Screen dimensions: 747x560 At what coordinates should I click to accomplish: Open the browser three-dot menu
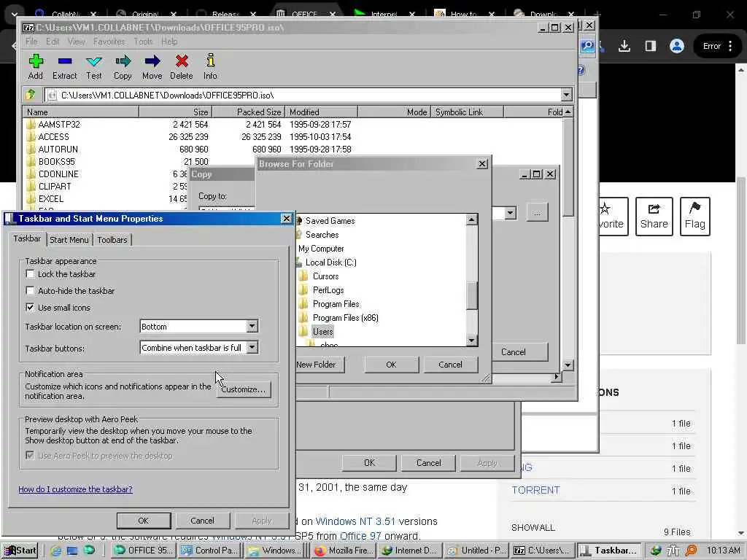[x=730, y=46]
